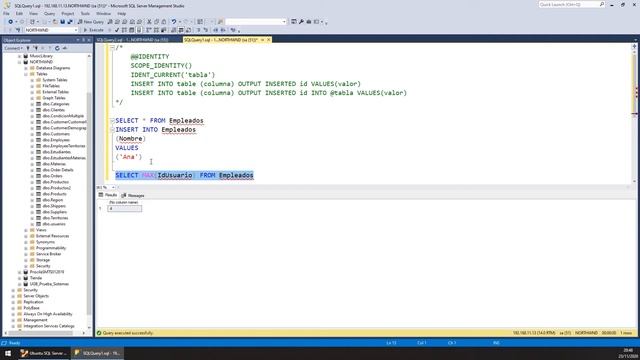Screen dimensions: 640x360
Task: Click the Execute query button
Action: tap(93, 30)
